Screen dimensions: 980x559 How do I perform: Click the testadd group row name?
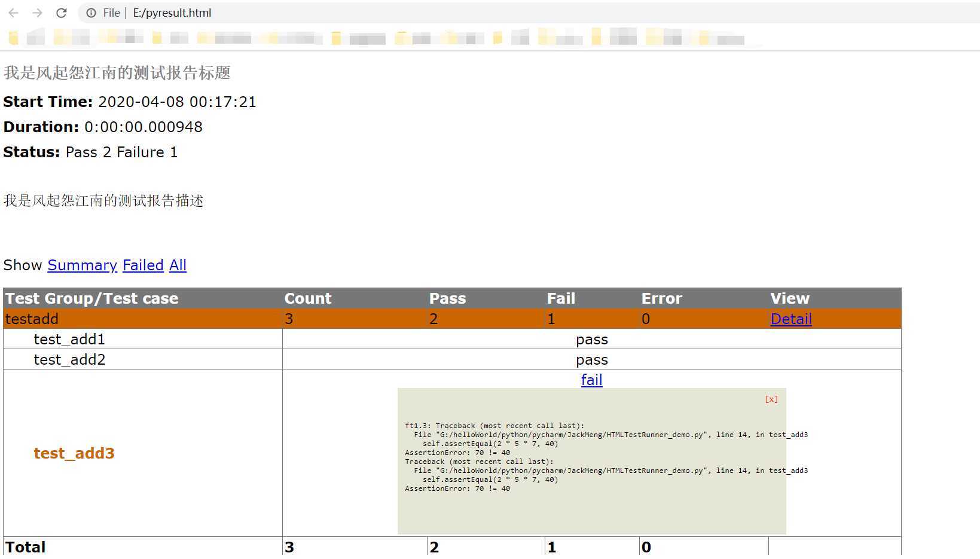[32, 319]
